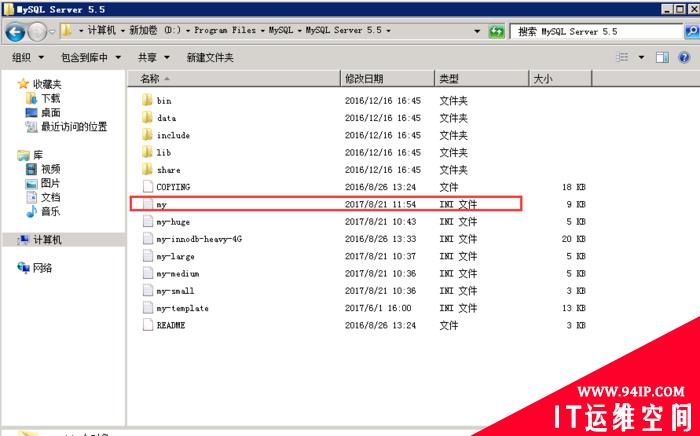The height and width of the screenshot is (436, 700).
Task: Open 音乐 music library
Action: click(x=43, y=212)
